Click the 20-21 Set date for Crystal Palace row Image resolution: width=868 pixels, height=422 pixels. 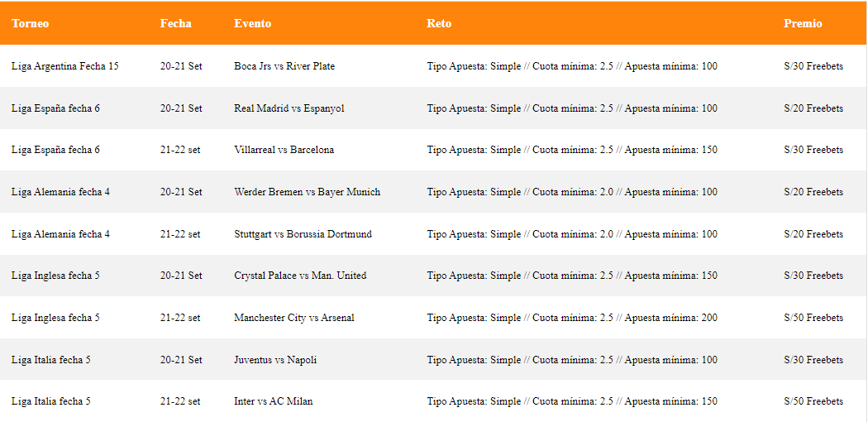(181, 276)
